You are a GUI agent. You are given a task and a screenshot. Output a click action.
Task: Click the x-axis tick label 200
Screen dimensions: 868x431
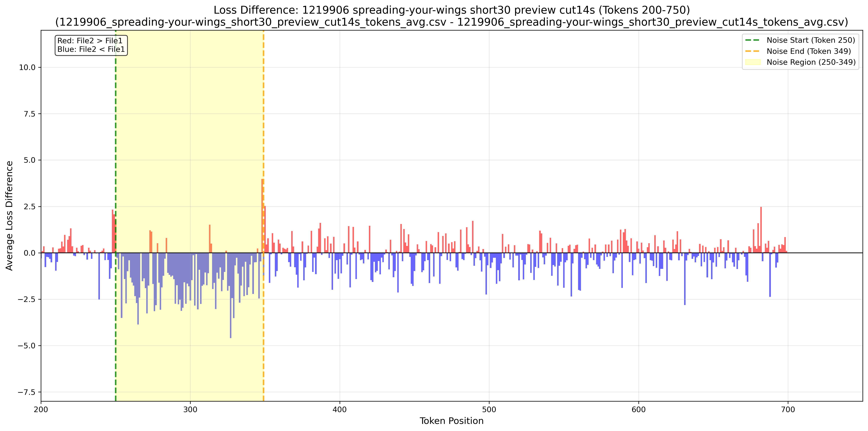[x=41, y=409]
